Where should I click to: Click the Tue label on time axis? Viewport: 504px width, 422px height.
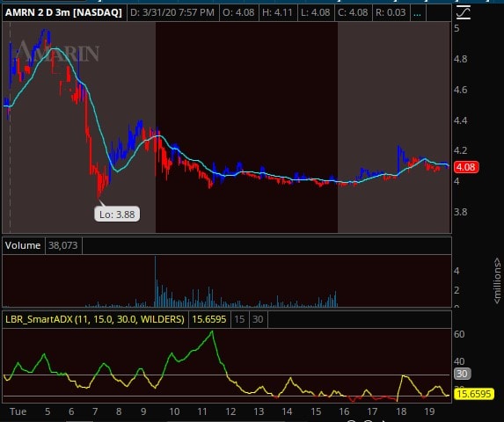point(18,411)
